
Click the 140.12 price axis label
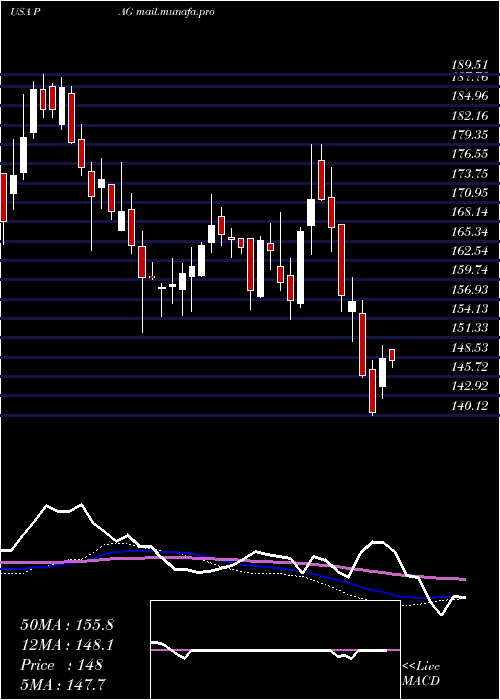pyautogui.click(x=470, y=405)
